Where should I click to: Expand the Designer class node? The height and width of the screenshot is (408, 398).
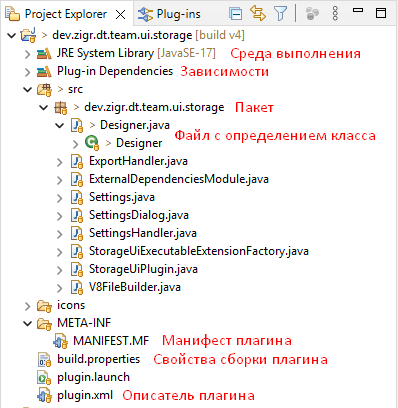coord(76,144)
